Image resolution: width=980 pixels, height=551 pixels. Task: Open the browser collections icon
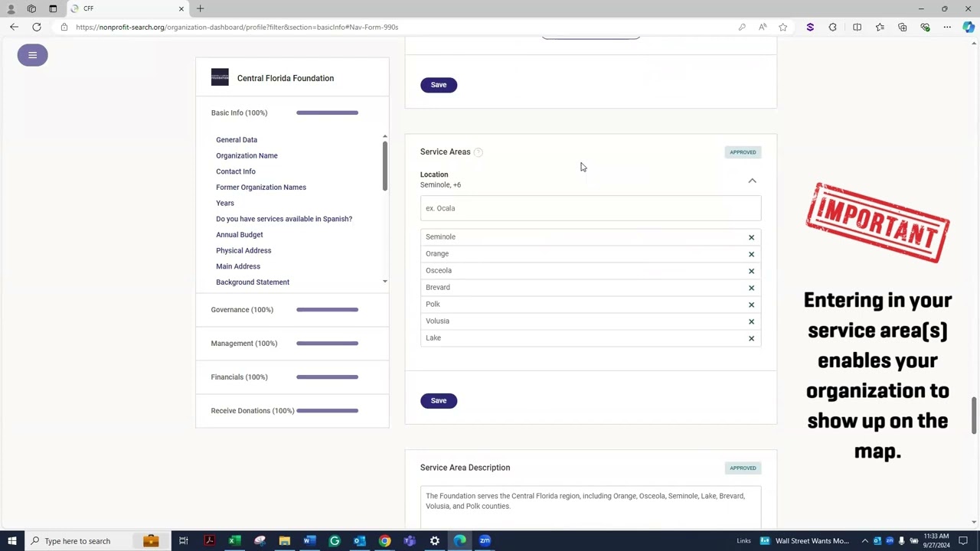coord(903,27)
